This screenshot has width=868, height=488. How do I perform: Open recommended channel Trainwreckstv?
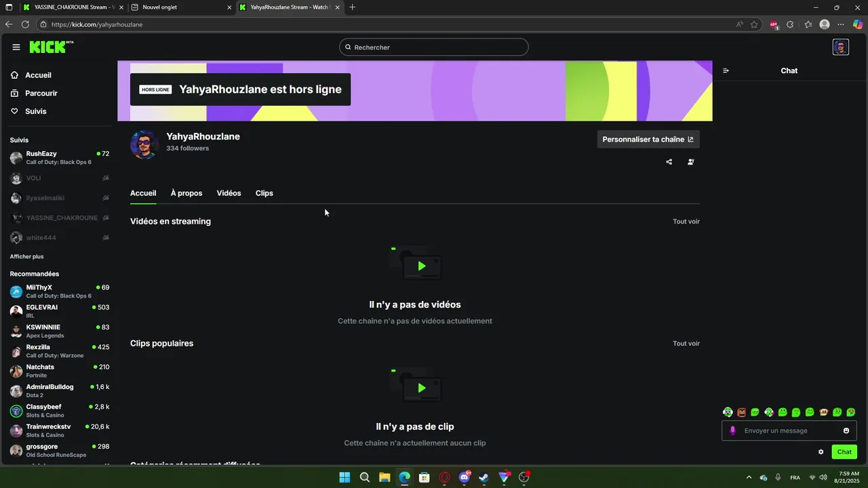pos(60,430)
